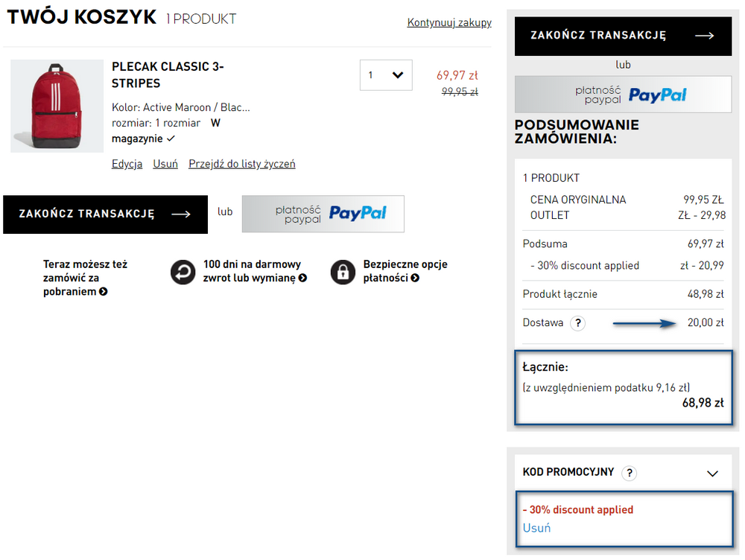This screenshot has width=745, height=560.
Task: Click the secure payment padlock icon
Action: pyautogui.click(x=343, y=272)
